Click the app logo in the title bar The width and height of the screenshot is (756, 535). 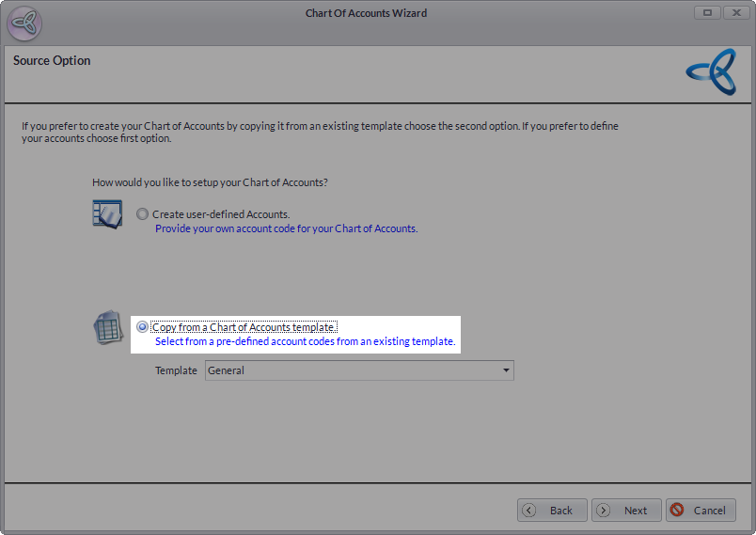[x=24, y=23]
